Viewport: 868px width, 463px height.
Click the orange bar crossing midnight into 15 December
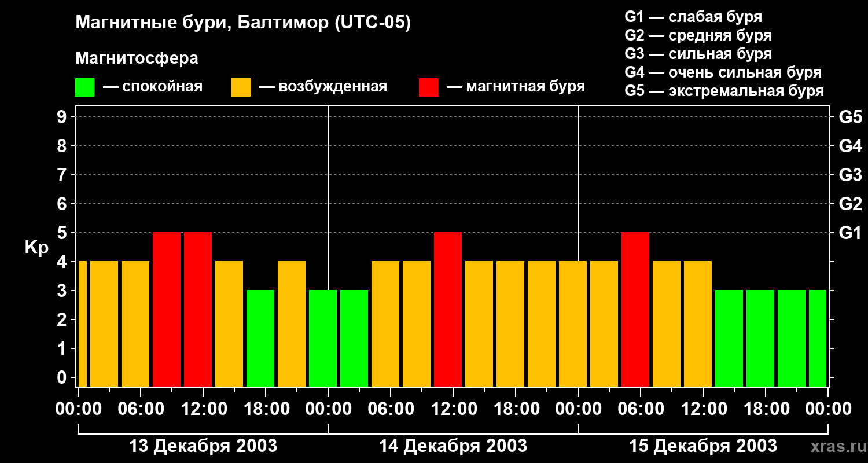[x=573, y=324]
